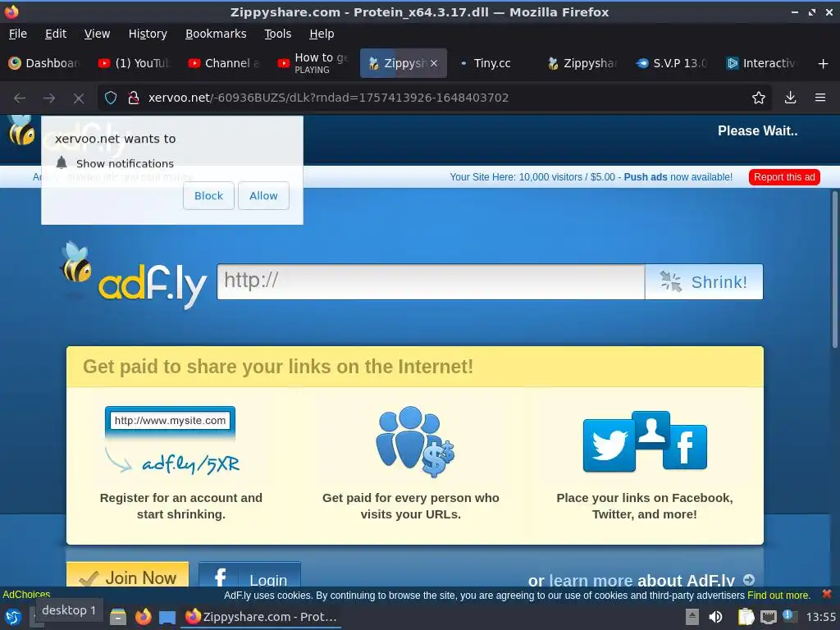
Task: Open the Find out more cookie link
Action: (x=778, y=596)
